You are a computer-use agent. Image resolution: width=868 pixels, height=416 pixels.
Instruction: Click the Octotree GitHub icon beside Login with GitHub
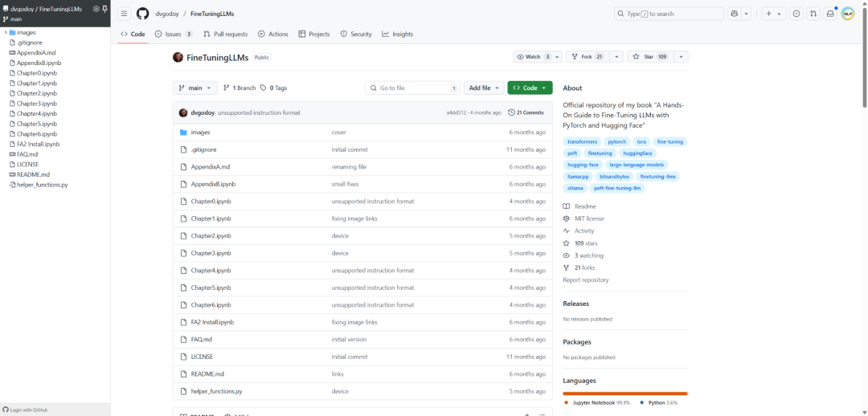tap(6, 410)
